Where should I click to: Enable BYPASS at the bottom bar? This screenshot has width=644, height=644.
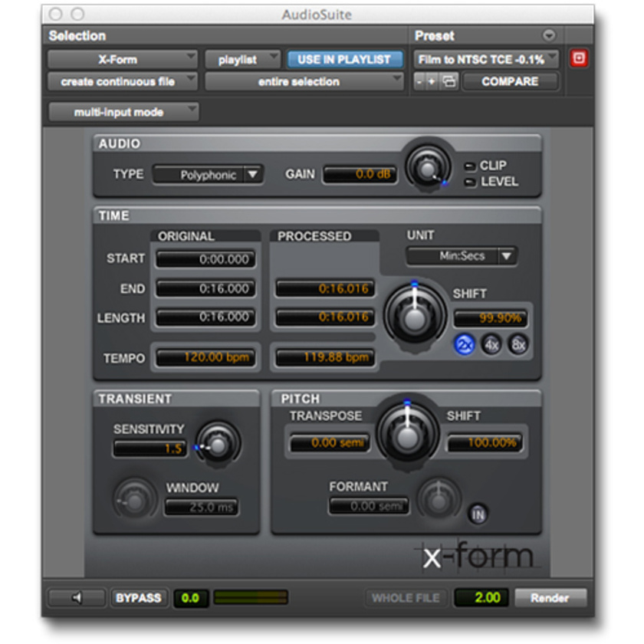point(140,597)
